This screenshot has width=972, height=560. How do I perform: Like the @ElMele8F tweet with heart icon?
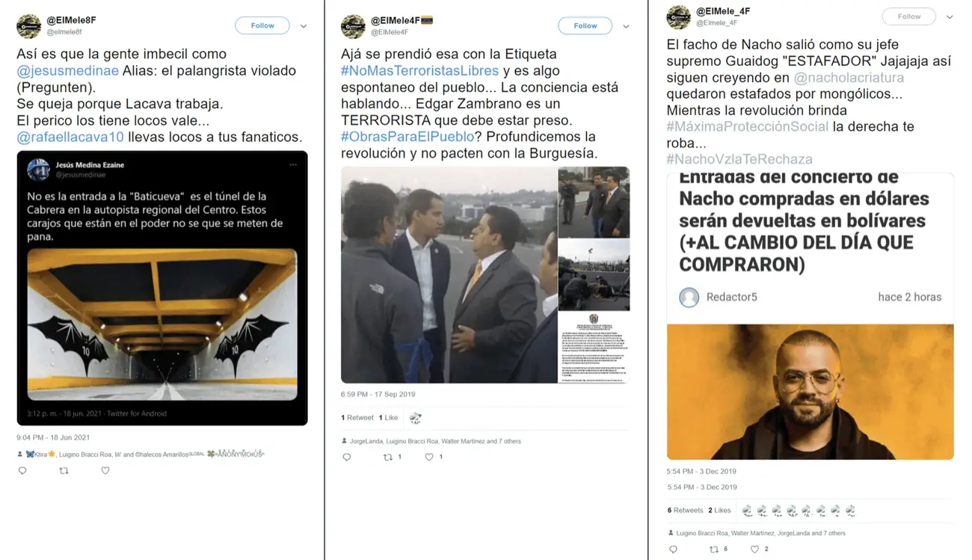point(105,471)
